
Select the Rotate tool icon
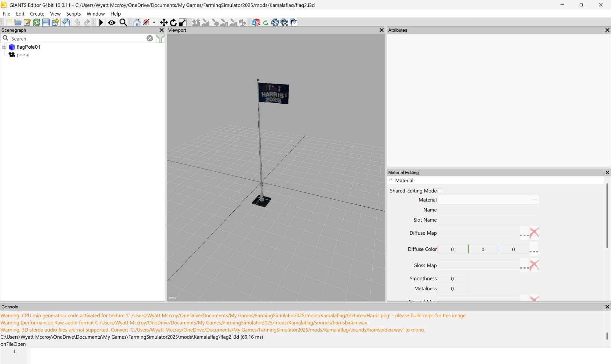coord(173,22)
